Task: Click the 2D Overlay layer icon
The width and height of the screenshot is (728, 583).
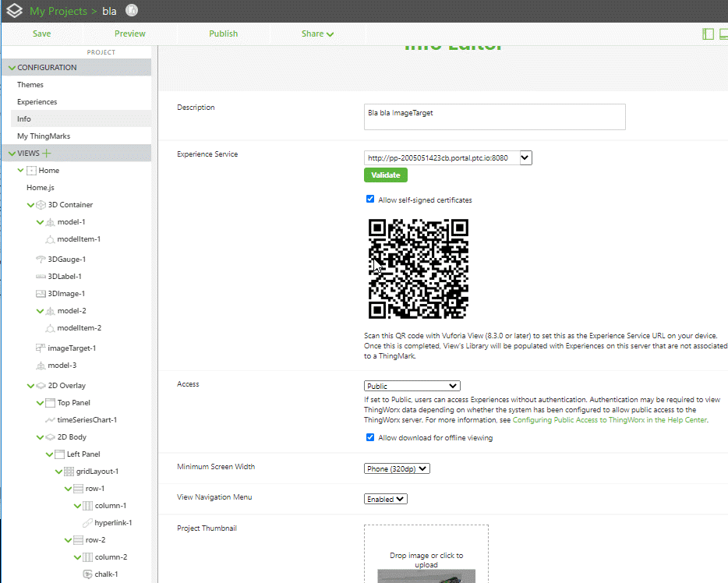Action: tap(41, 386)
